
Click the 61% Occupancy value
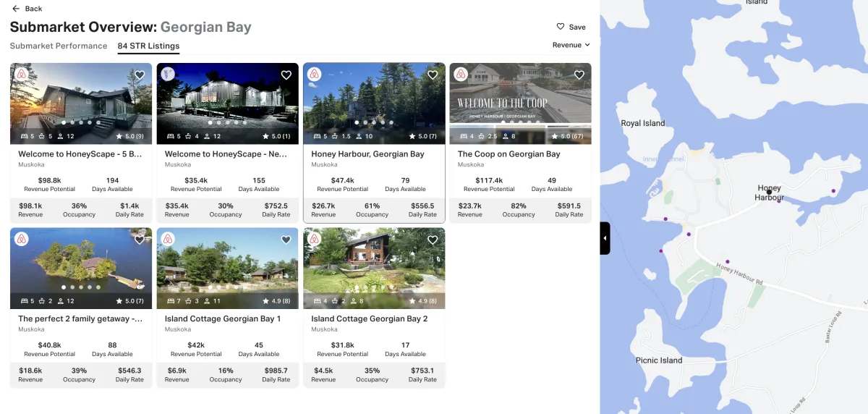(x=372, y=206)
